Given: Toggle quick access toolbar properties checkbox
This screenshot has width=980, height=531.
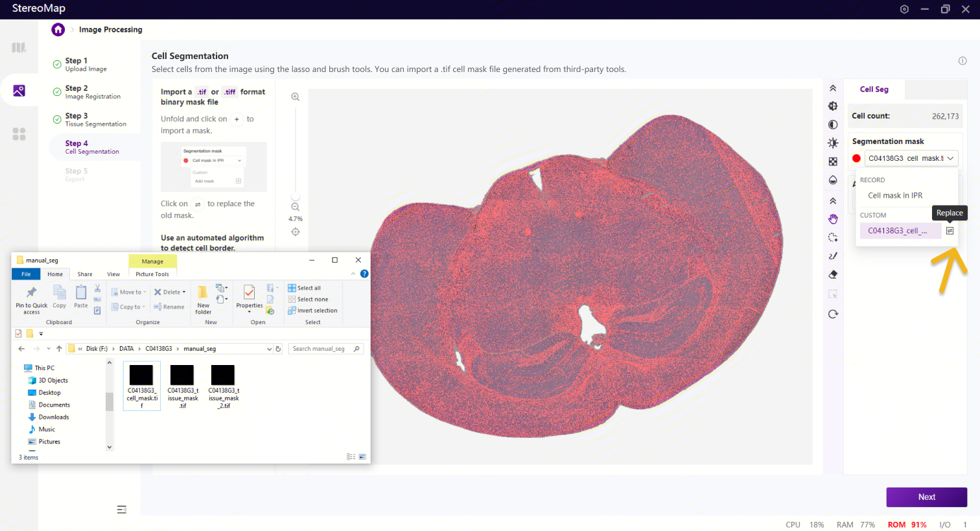Looking at the screenshot, I should click(x=18, y=334).
